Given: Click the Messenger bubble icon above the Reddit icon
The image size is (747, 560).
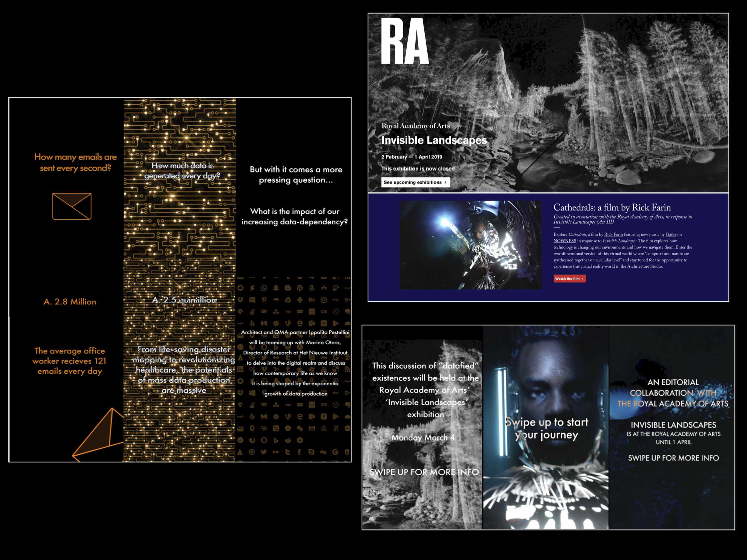Looking at the screenshot, I should click(288, 428).
